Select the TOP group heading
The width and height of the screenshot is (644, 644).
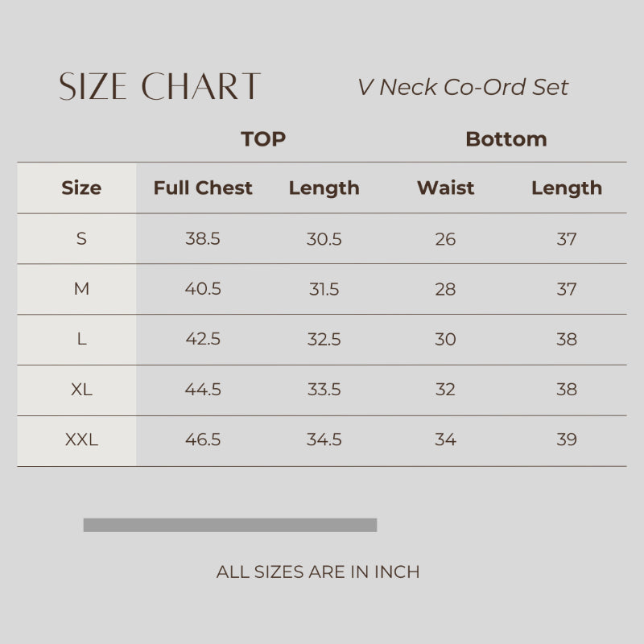263,139
